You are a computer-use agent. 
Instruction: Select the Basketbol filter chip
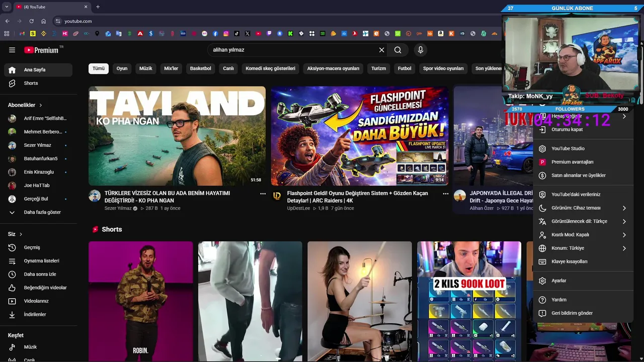201,68
